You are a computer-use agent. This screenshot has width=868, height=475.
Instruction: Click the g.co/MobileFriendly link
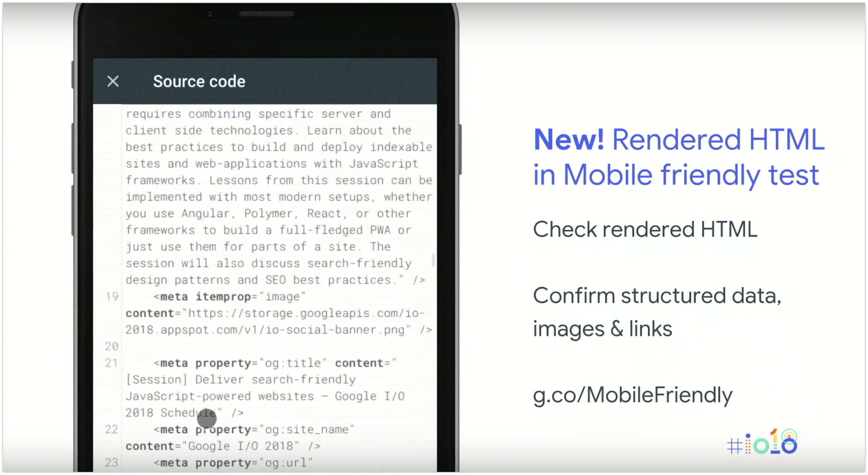pos(632,394)
